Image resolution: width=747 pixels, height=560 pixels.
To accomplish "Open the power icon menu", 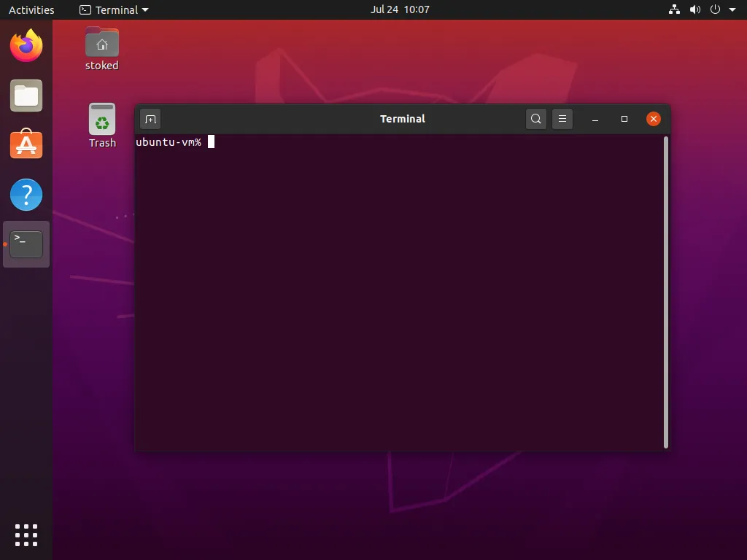I will tap(715, 9).
